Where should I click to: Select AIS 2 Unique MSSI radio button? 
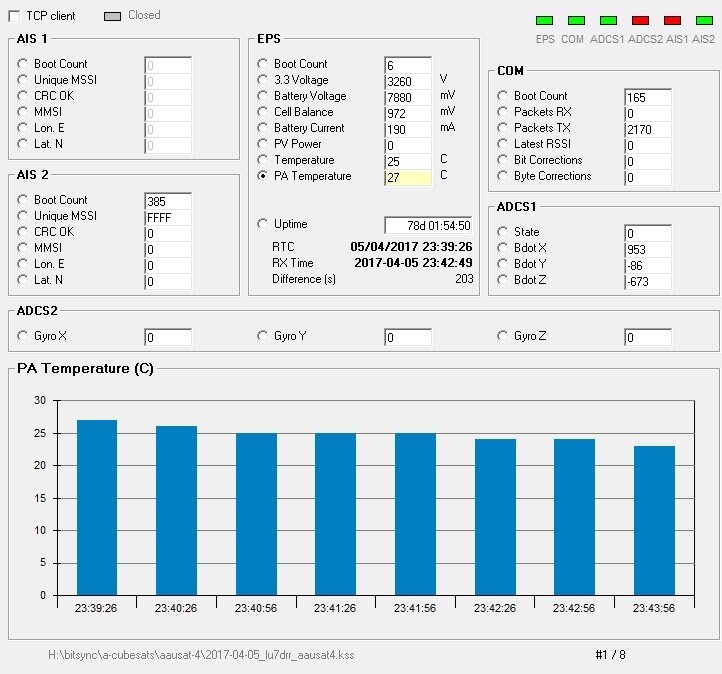[x=22, y=216]
